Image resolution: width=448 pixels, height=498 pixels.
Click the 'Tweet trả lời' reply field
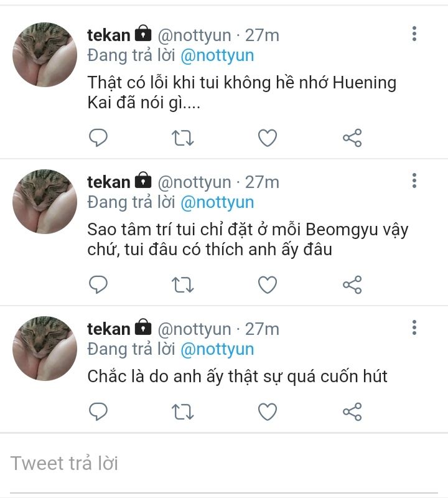[187, 463]
